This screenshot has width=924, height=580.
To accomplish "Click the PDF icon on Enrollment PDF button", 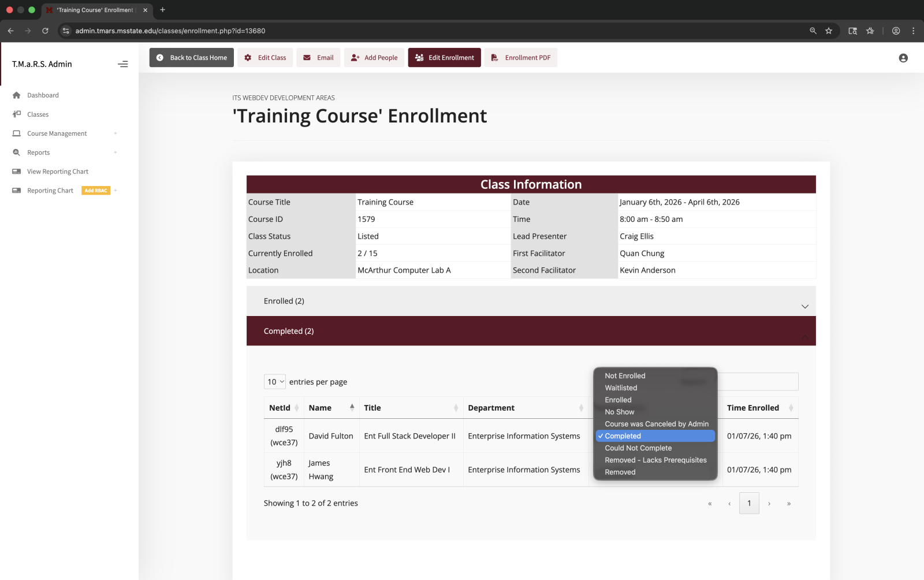I will (494, 57).
